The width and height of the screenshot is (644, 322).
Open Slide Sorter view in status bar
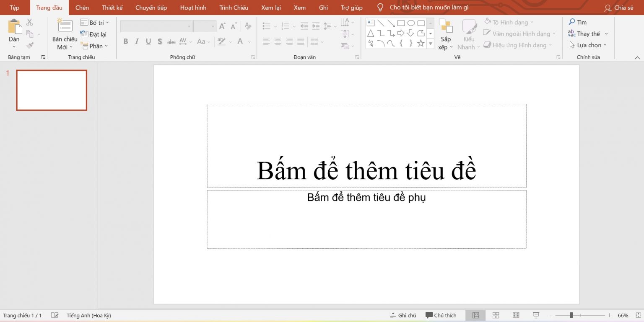click(496, 315)
